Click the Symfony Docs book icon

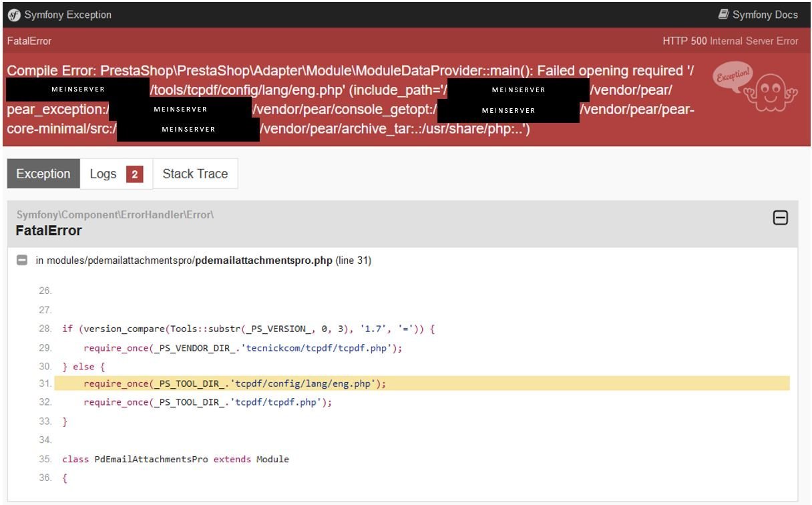coord(723,14)
